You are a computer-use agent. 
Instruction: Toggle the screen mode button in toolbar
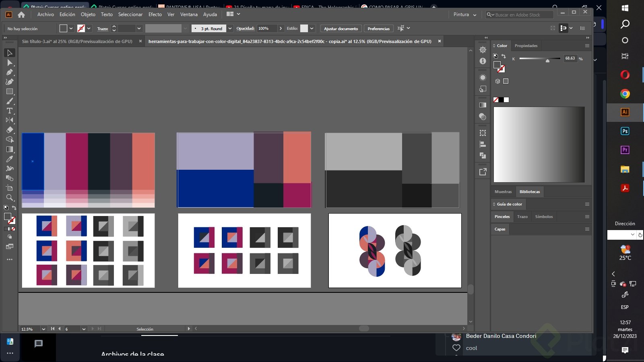10,246
